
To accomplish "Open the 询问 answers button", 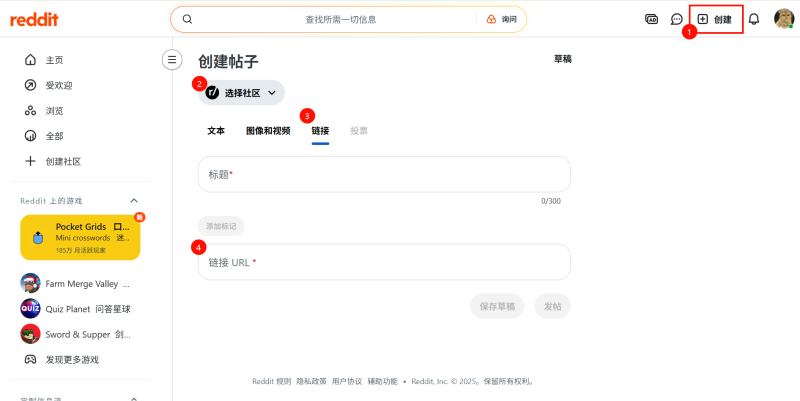I will tap(502, 19).
